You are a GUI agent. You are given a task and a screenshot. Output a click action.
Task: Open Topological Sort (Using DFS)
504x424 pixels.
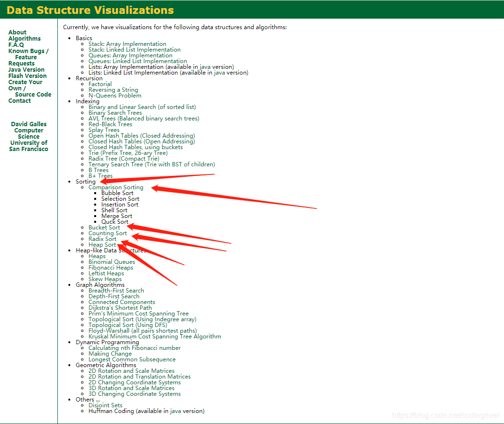pos(128,325)
